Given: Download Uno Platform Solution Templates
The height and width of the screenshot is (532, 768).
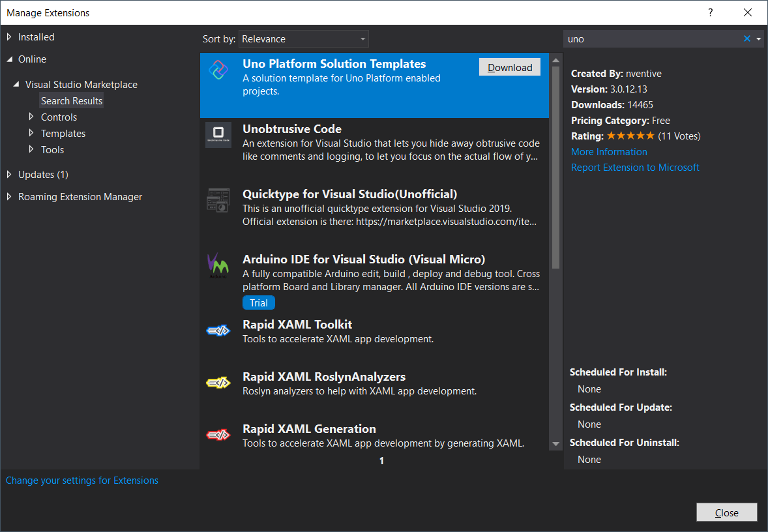Looking at the screenshot, I should point(509,67).
